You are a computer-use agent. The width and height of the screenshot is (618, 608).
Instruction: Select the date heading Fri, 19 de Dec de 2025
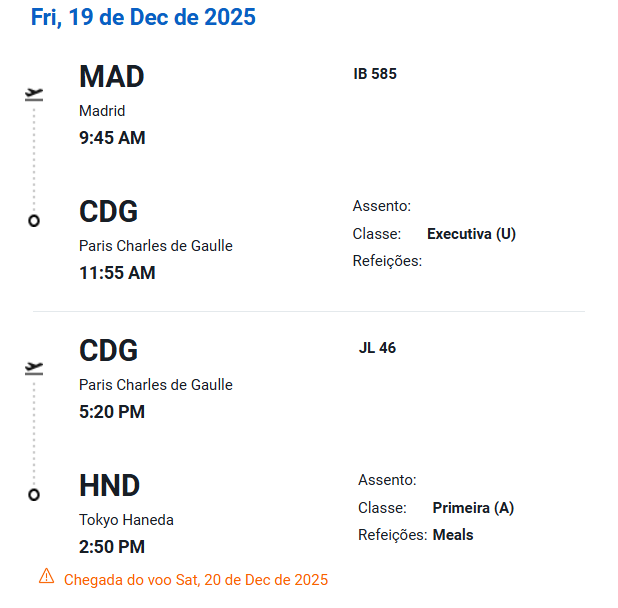pos(143,17)
